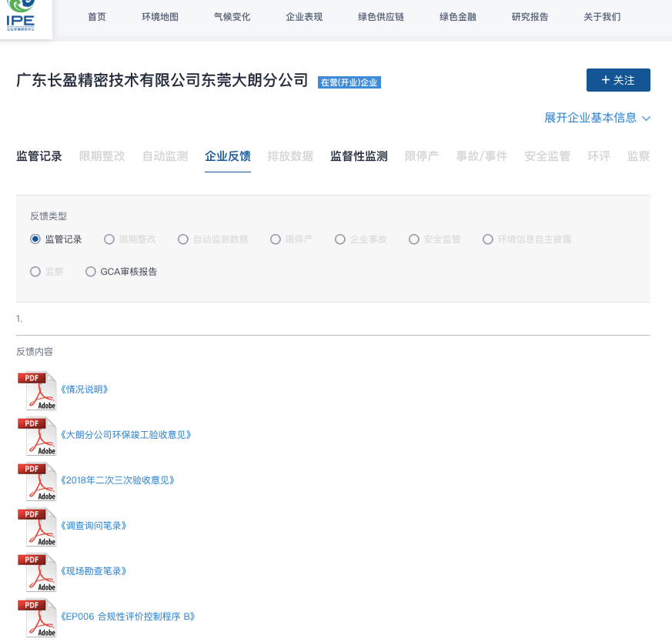672x642 pixels.
Task: Open 绿色金融 navigation item
Action: (458, 17)
